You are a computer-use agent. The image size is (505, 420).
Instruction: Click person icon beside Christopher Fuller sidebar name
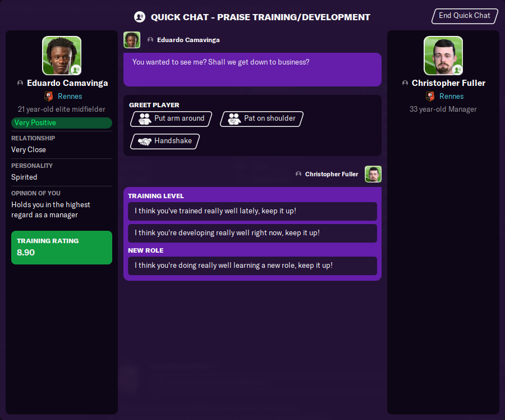point(405,83)
